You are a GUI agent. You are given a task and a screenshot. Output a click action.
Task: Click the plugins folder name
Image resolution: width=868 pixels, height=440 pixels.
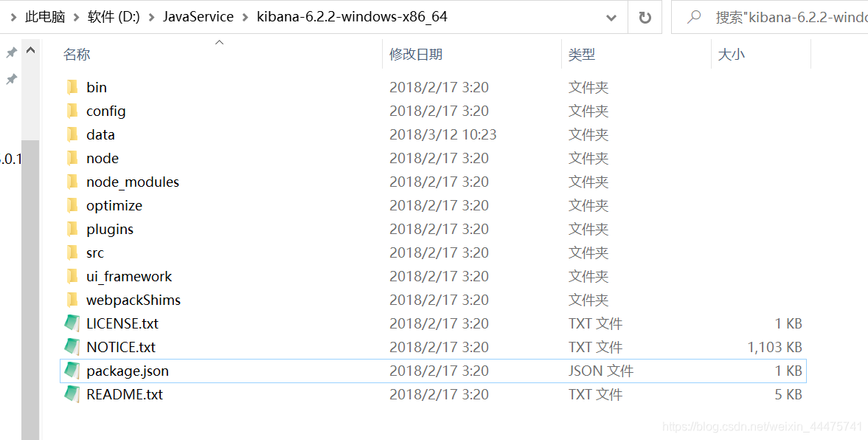[x=110, y=229]
